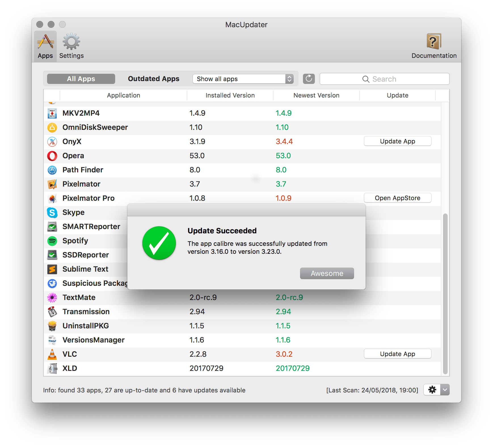This screenshot has width=493, height=448.
Task: Click the gear action icon at bottom right
Action: click(x=432, y=390)
